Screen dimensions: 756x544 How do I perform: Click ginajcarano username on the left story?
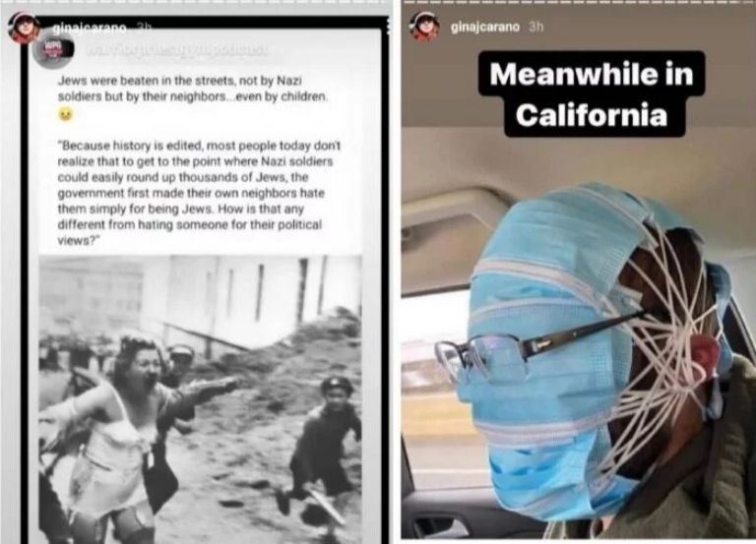90,29
